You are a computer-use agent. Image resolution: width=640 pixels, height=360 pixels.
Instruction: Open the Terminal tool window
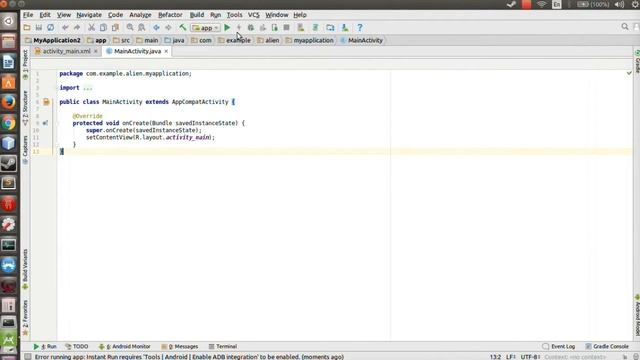click(x=223, y=347)
